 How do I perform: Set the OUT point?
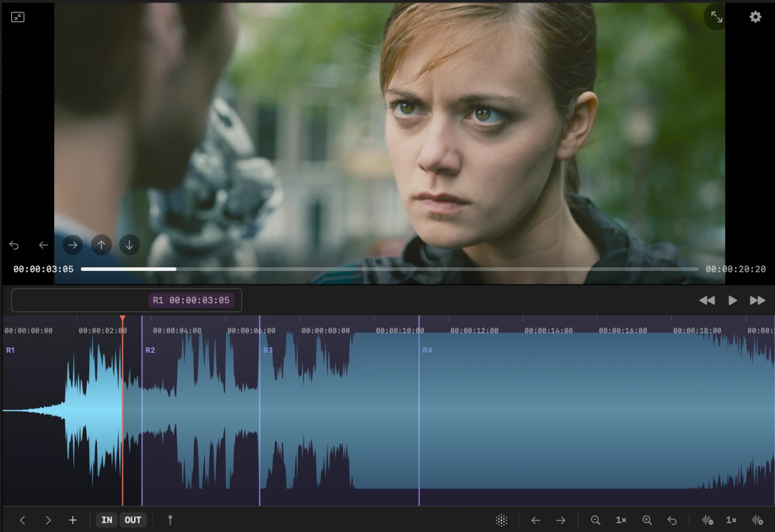(133, 520)
